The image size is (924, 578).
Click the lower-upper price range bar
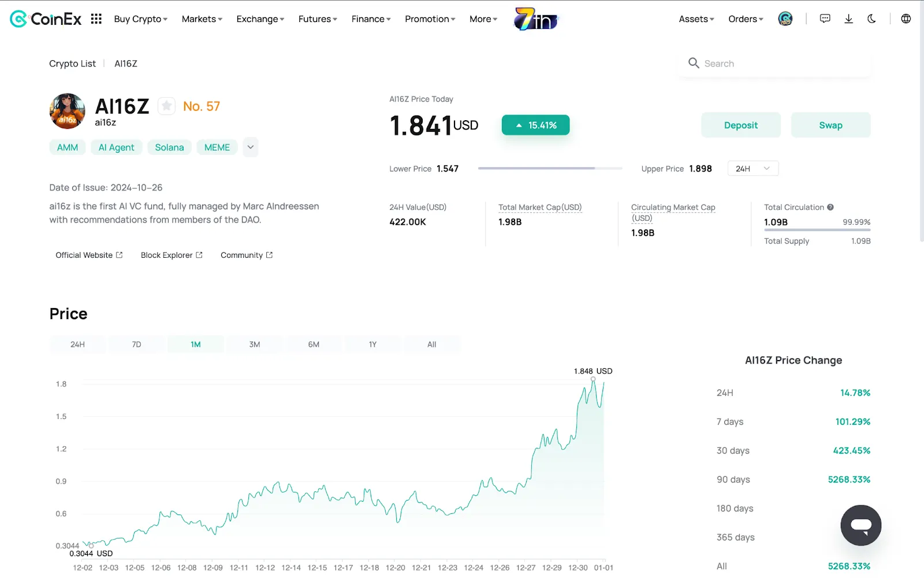550,168
